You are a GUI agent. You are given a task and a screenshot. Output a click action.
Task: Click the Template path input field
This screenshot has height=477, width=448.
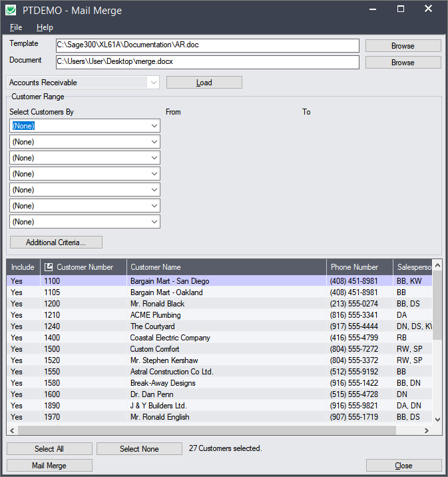(x=207, y=46)
